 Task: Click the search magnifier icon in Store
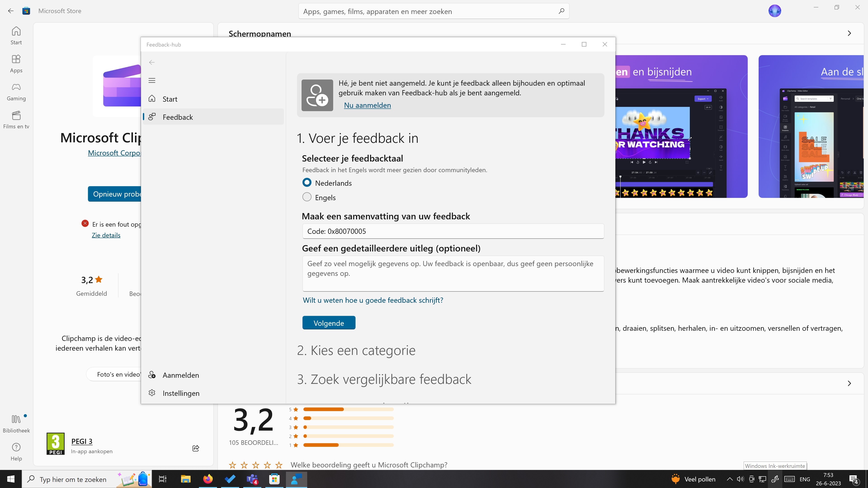point(561,11)
